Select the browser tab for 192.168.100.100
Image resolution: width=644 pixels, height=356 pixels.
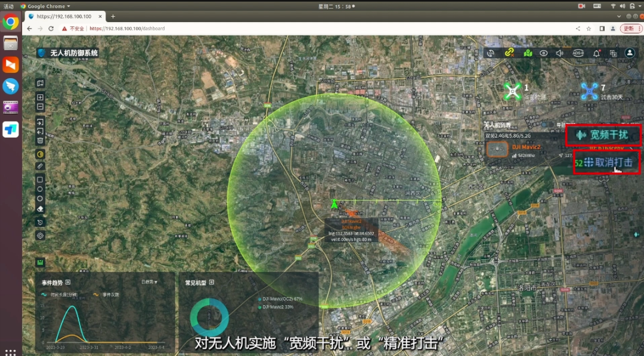(x=64, y=17)
